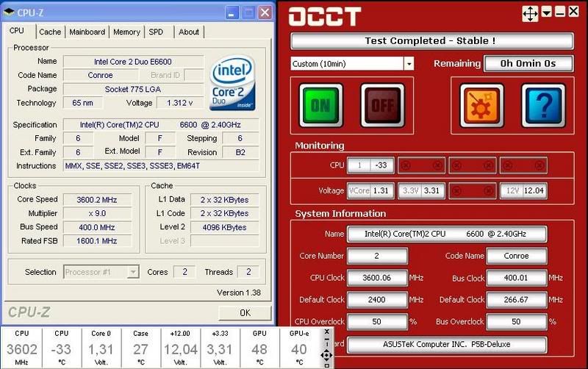The width and height of the screenshot is (588, 369).
Task: Click the Rated FSB 1600.1 MHz value
Action: click(98, 241)
